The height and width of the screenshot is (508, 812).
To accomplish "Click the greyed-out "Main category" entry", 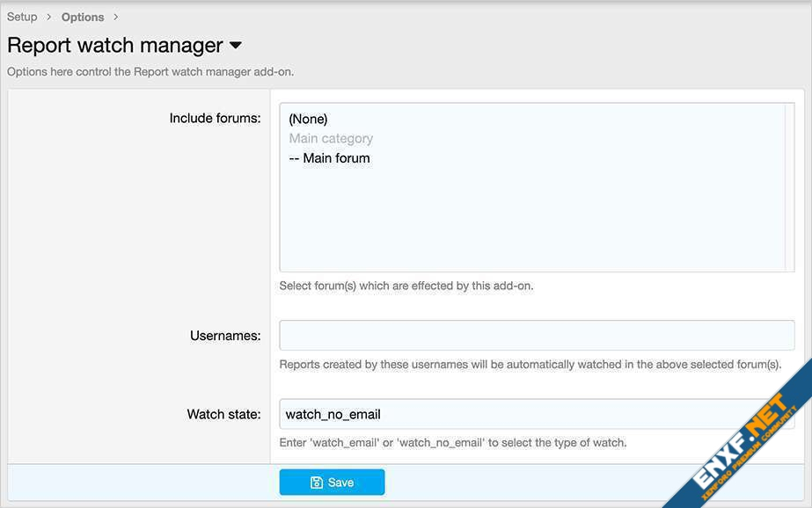I will (331, 139).
